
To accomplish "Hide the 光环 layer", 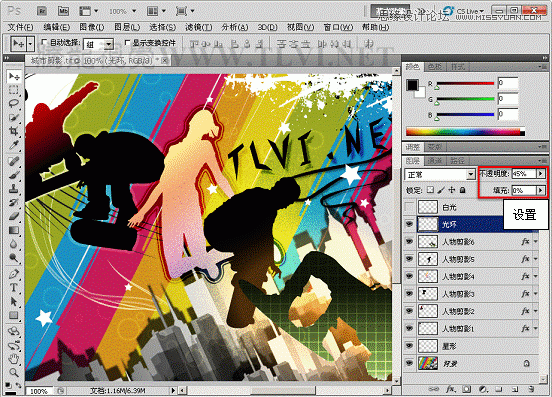I will (x=409, y=224).
